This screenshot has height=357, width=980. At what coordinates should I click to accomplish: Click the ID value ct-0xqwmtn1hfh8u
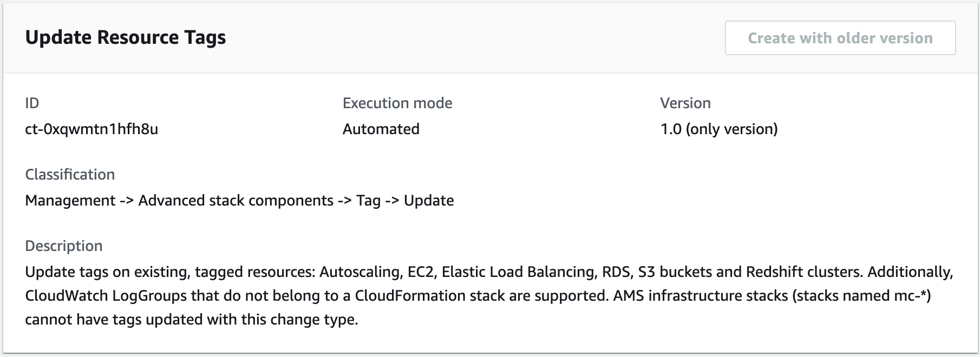(x=92, y=129)
